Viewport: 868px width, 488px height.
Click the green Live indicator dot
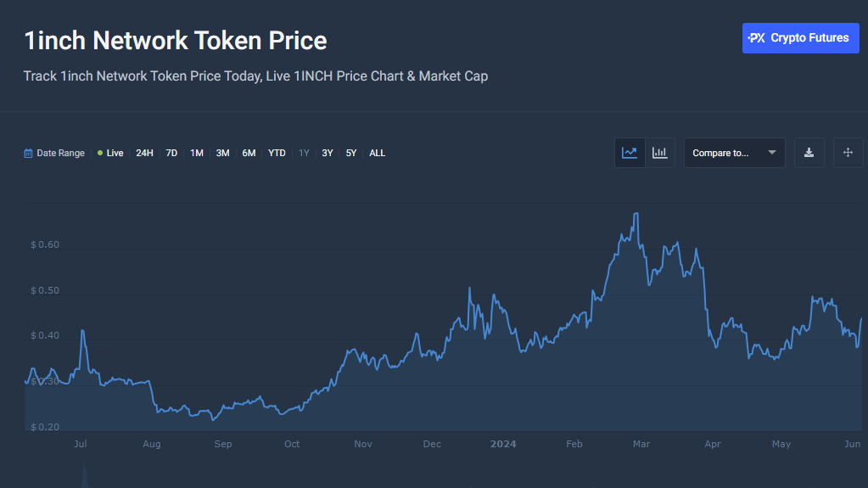(x=100, y=153)
